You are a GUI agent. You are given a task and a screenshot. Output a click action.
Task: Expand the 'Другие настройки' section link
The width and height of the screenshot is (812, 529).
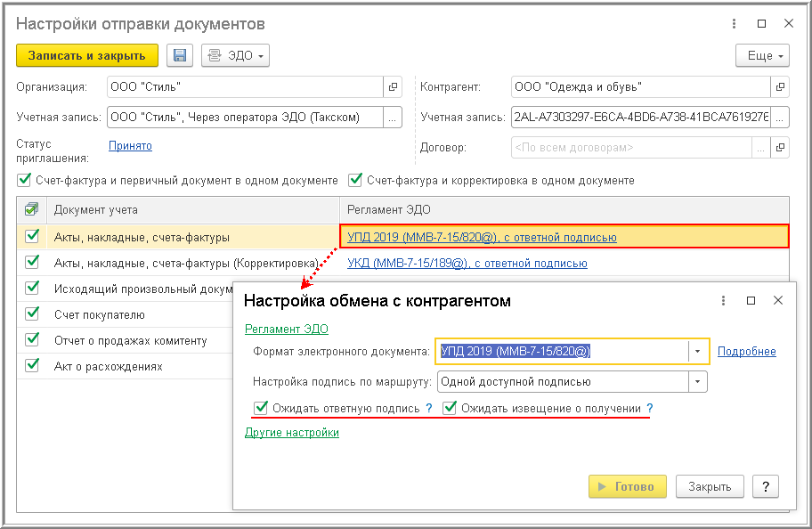click(291, 433)
